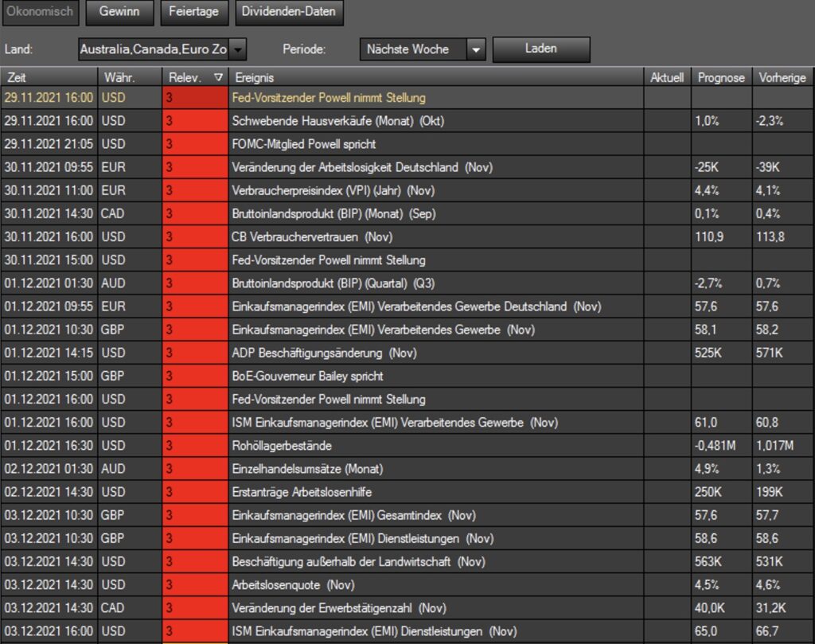Select the Rohöllagerbestände event row
Screen dimensions: 815x644
pos(282,446)
